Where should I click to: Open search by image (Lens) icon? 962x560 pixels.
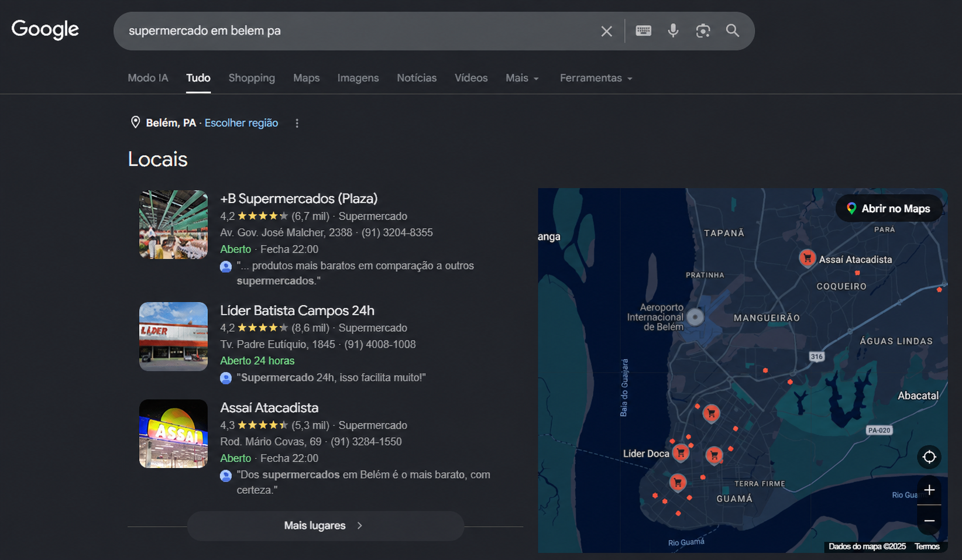[703, 30]
